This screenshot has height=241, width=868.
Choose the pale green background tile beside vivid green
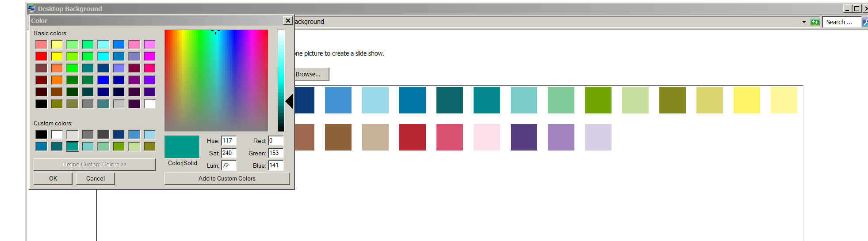point(635,100)
